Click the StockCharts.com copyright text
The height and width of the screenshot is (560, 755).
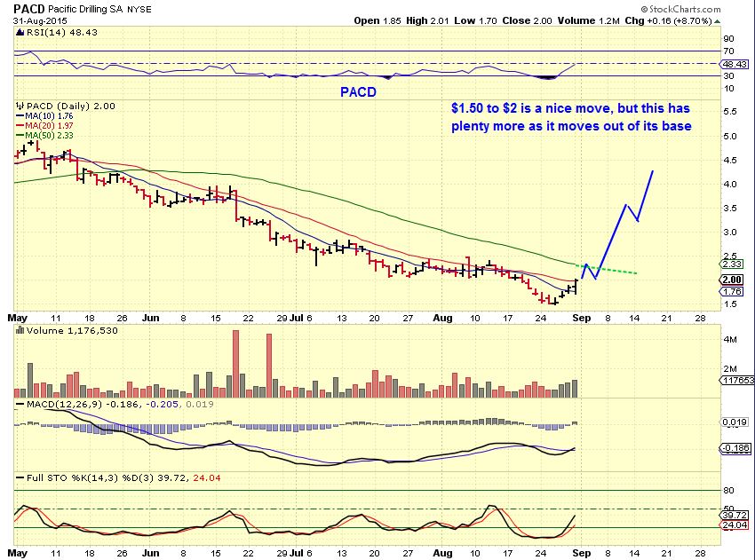pos(680,9)
